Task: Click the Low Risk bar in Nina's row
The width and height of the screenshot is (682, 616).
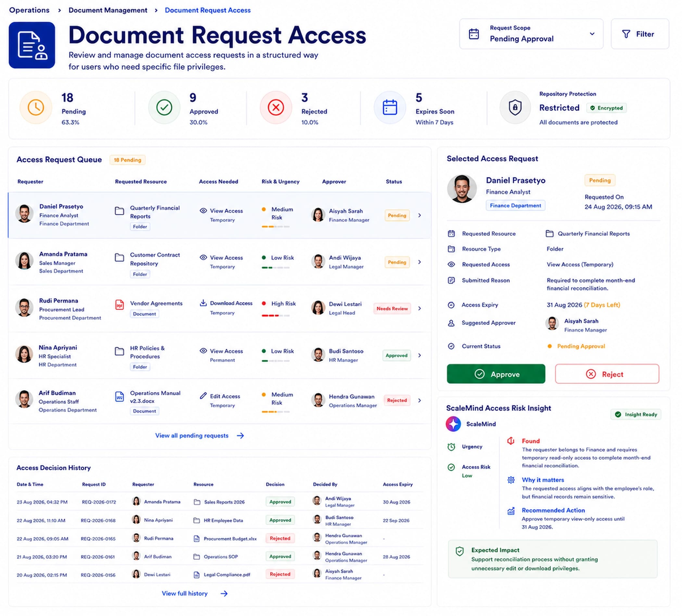Action: pyautogui.click(x=275, y=361)
